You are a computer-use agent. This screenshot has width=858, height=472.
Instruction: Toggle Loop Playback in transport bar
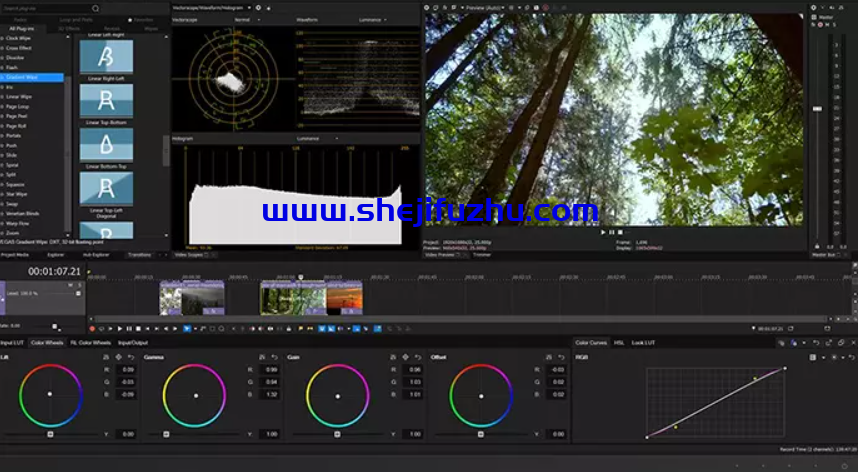(101, 329)
